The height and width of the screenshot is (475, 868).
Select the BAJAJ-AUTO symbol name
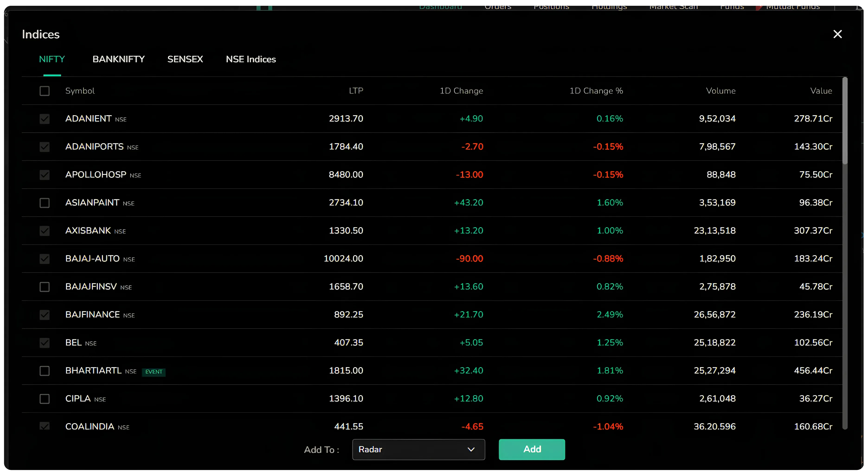pos(92,258)
